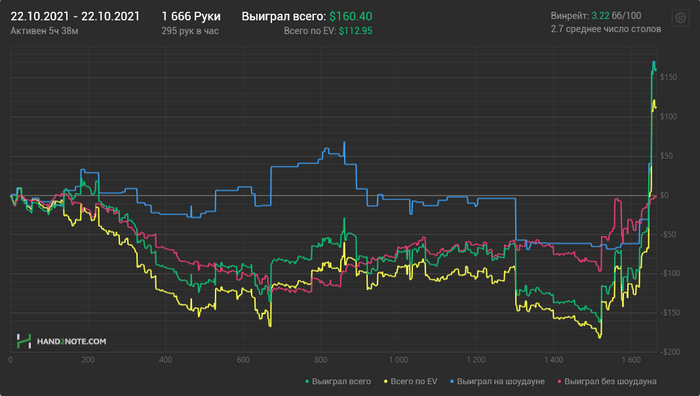Click the $150 y-axis label
Viewport: 700px width, 396px height.
click(x=668, y=77)
